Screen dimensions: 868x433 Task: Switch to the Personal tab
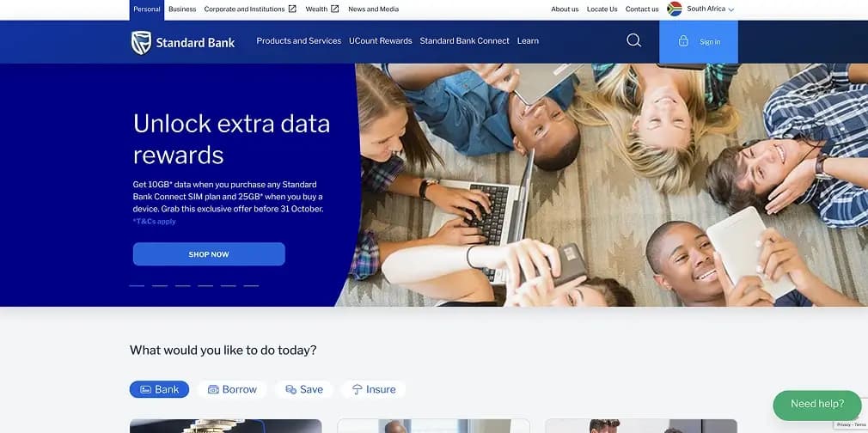[147, 9]
